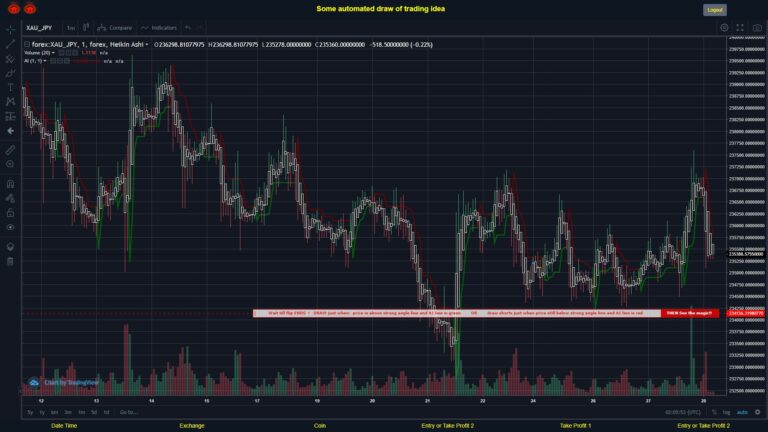Screen dimensions: 768x432
Task: Click the Date Time column header
Action: pos(64,426)
